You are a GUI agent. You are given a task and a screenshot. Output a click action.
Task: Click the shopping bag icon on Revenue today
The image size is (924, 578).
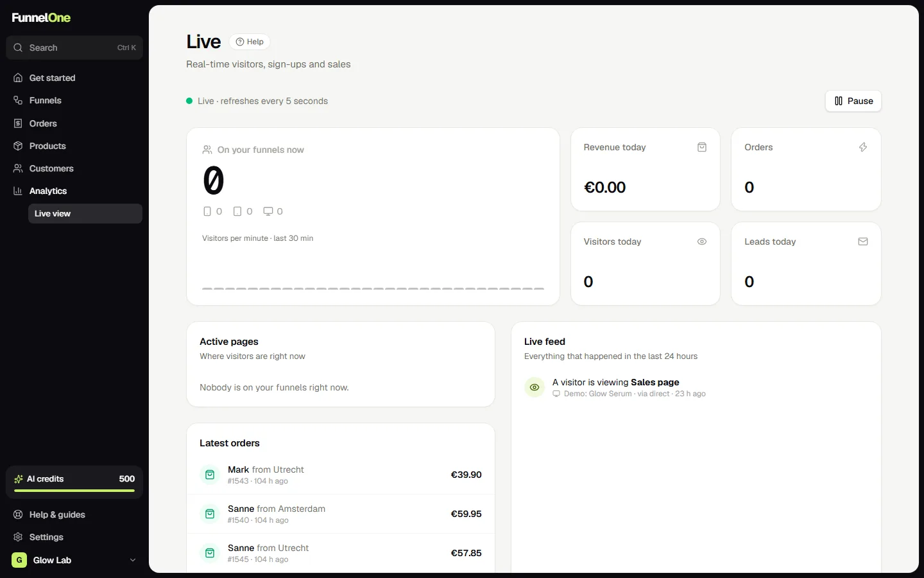[702, 147]
